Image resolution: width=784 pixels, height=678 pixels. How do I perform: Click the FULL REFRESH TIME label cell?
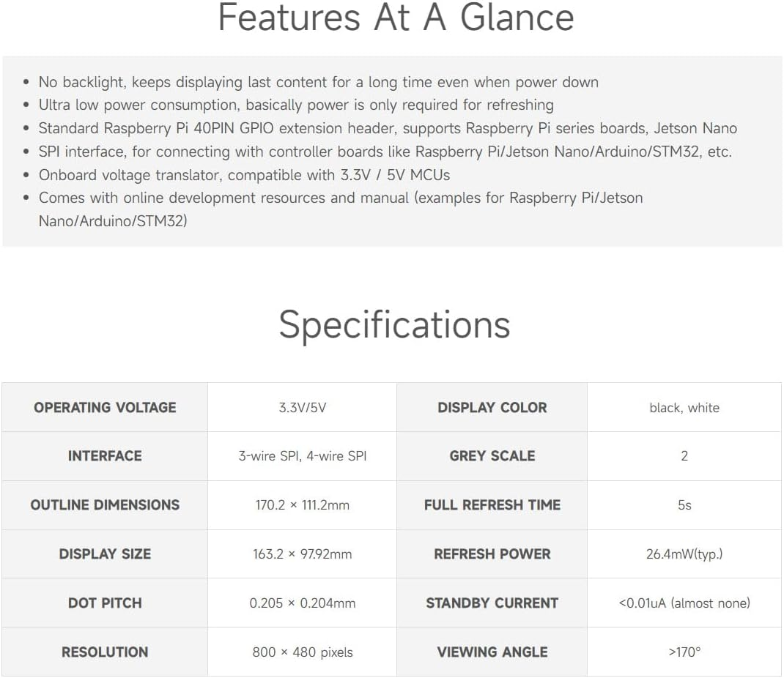tap(492, 504)
